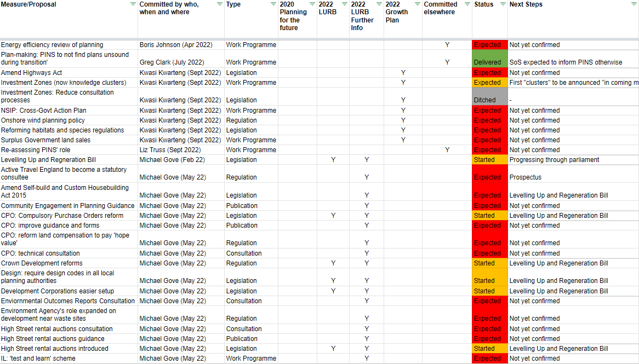Open filter for Measure/Proposal column
The image size is (639, 364).
click(133, 4)
